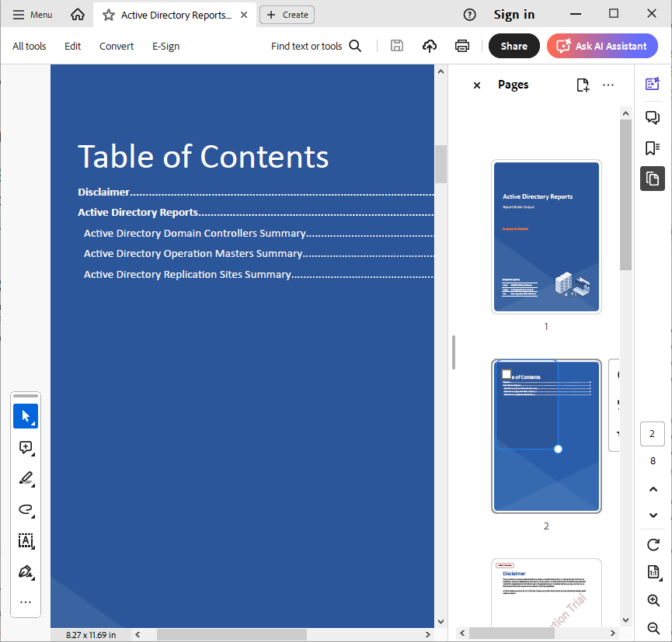Open the E-Sign menu
This screenshot has height=642, width=672.
click(165, 47)
